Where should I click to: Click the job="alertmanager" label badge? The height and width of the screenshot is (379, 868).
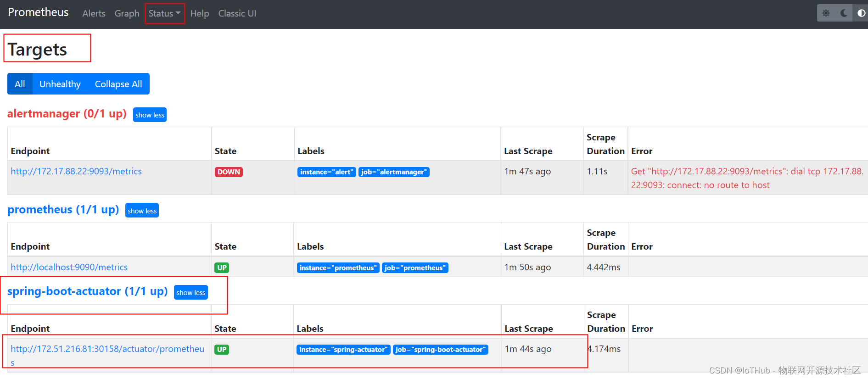394,172
